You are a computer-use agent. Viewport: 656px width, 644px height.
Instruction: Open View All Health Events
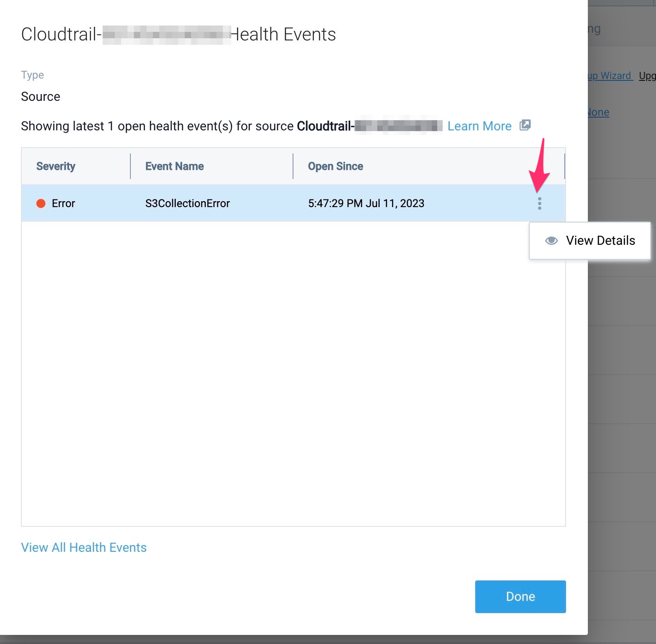[84, 547]
